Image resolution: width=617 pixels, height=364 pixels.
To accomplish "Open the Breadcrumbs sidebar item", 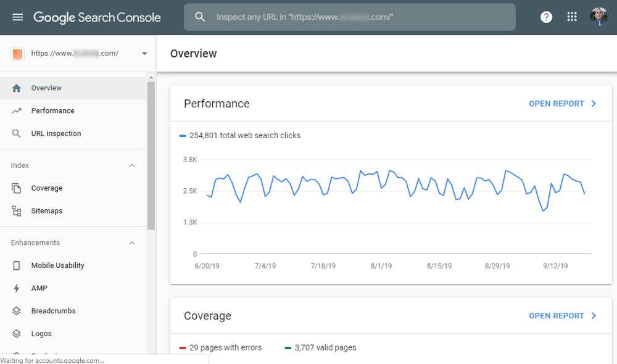I will (x=73, y=311).
